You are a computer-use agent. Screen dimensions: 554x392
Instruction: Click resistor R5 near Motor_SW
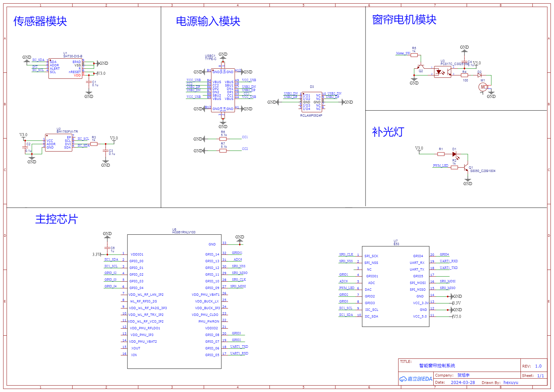click(x=414, y=55)
